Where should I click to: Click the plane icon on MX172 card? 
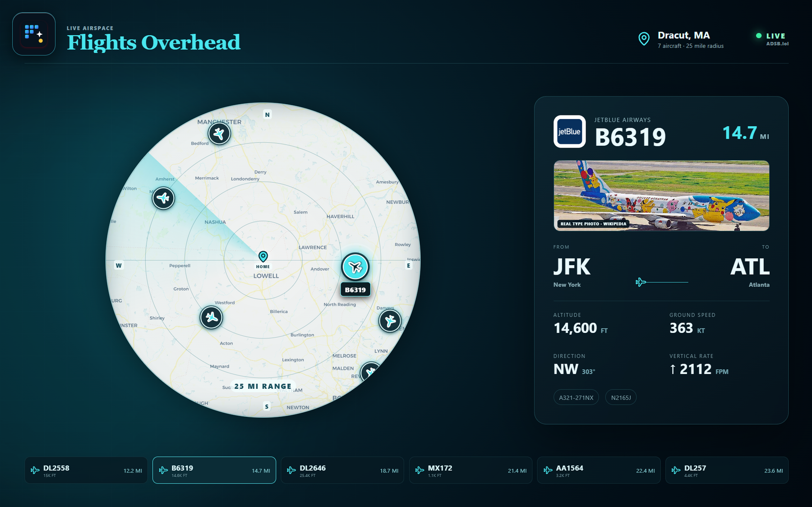pyautogui.click(x=420, y=470)
